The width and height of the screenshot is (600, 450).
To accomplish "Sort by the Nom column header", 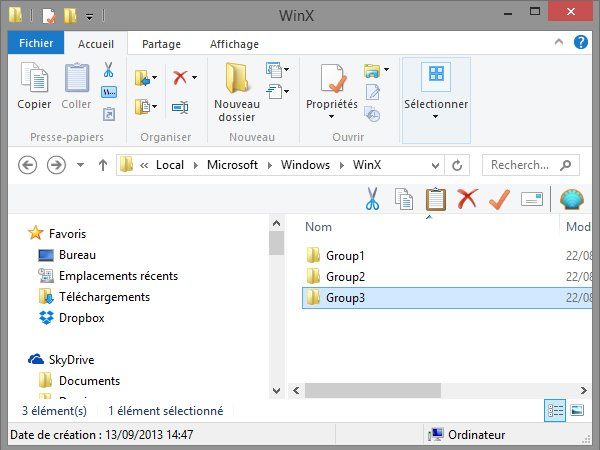I will pyautogui.click(x=318, y=227).
